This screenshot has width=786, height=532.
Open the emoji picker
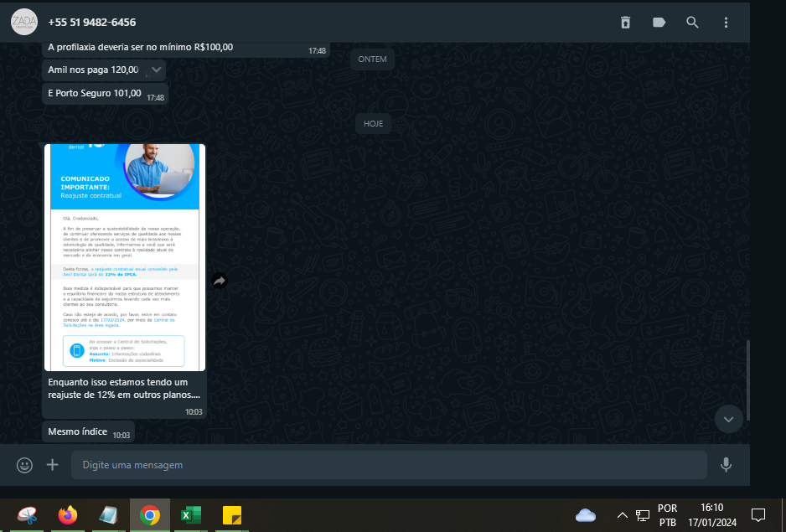pos(25,464)
